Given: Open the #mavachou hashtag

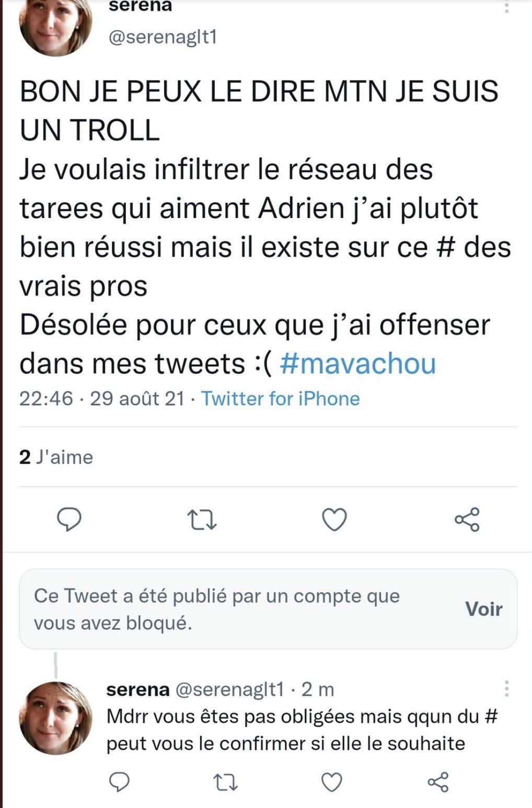Looking at the screenshot, I should (x=358, y=364).
